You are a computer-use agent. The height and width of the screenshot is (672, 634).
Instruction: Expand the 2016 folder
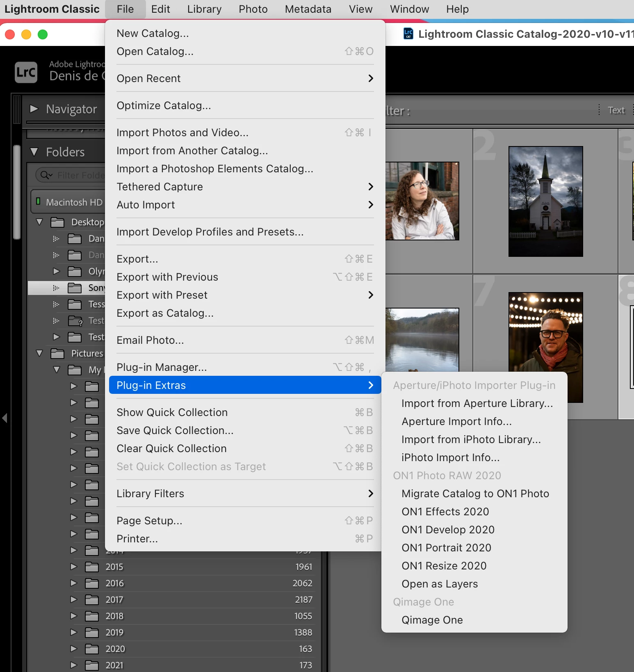point(74,583)
